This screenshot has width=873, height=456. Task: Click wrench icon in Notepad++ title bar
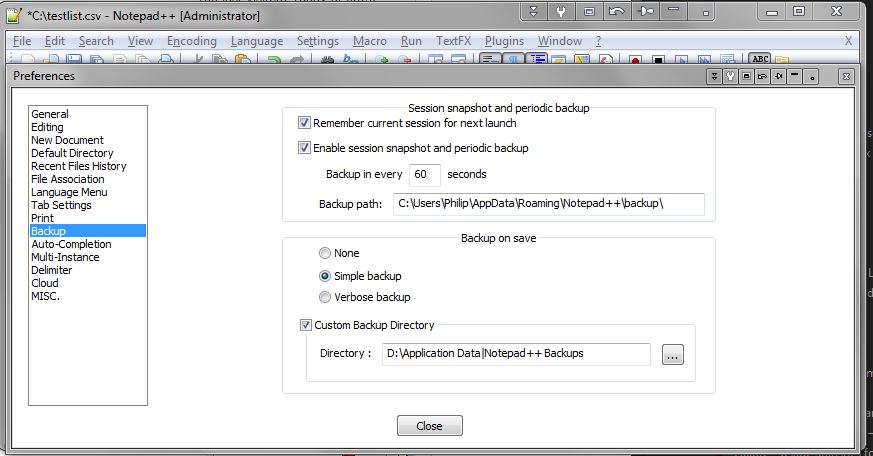click(561, 11)
